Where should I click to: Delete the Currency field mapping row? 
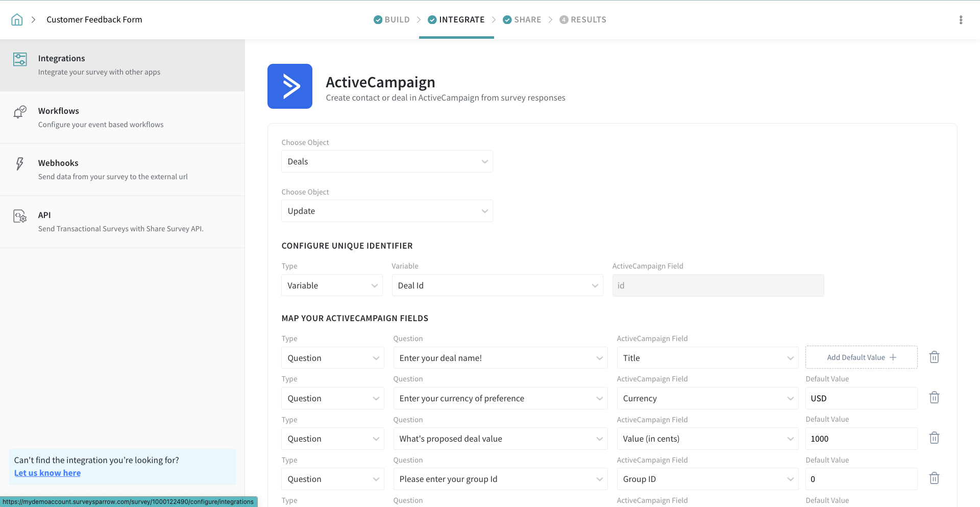pyautogui.click(x=934, y=398)
